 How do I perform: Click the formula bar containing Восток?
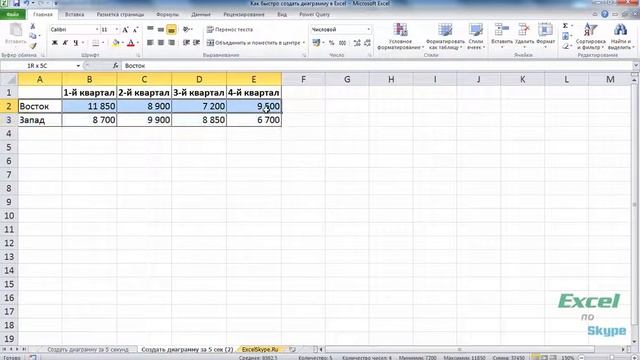point(376,65)
